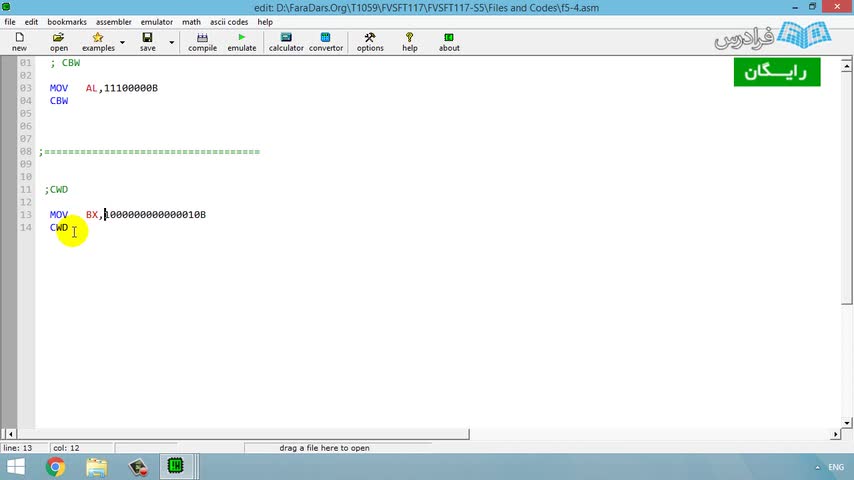Click the 'line: 13' status bar field
This screenshot has width=854, height=480.
click(24, 448)
